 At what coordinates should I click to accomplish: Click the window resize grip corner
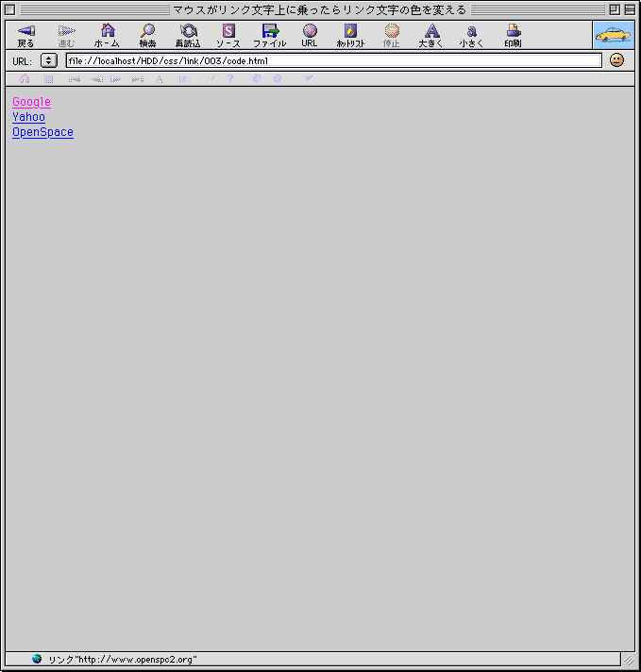(629, 660)
